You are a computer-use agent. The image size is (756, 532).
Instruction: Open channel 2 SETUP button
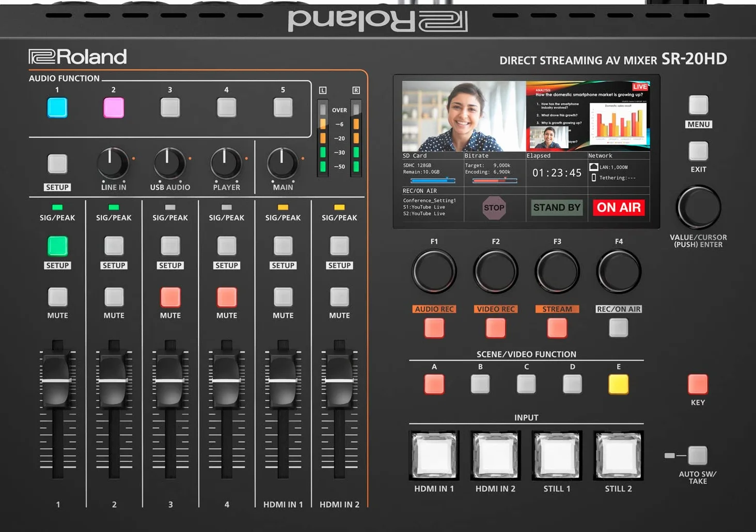114,246
